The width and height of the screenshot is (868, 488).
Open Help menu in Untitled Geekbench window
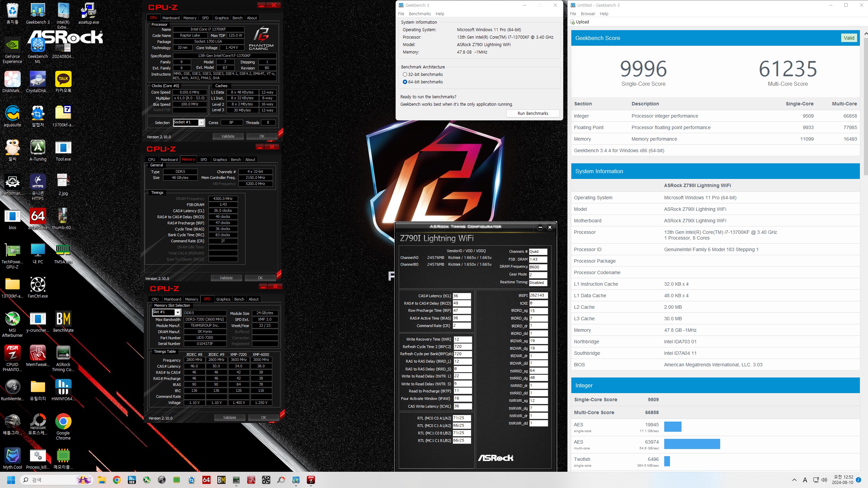(604, 14)
